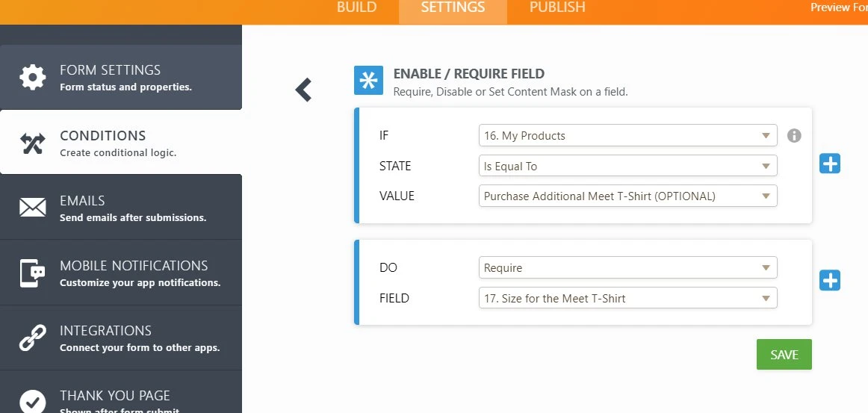Click the Thank You Page checkmark icon
Screen dimensions: 868x413
pyautogui.click(x=33, y=402)
